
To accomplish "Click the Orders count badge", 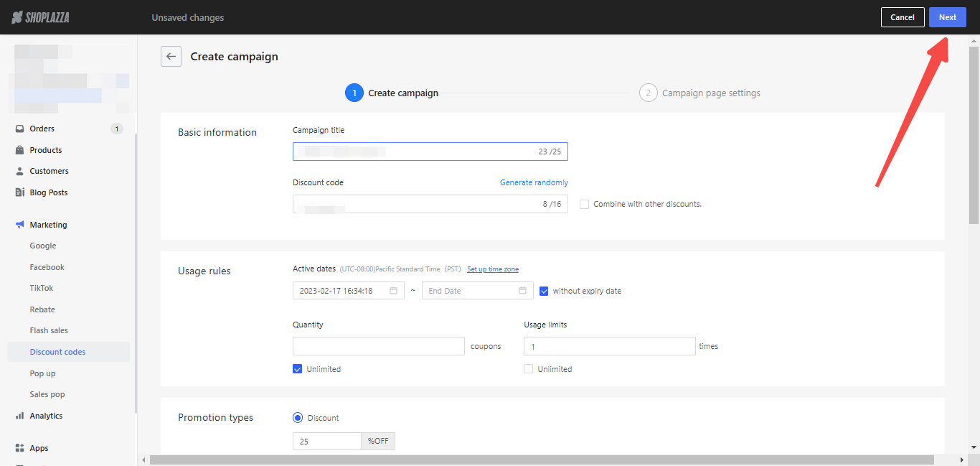I will pos(116,129).
